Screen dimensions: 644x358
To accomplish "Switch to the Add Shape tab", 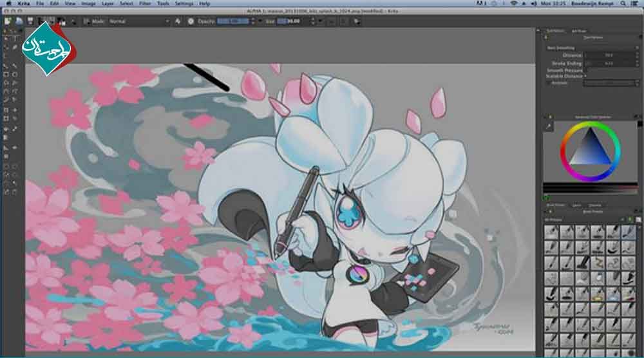I will (x=579, y=31).
